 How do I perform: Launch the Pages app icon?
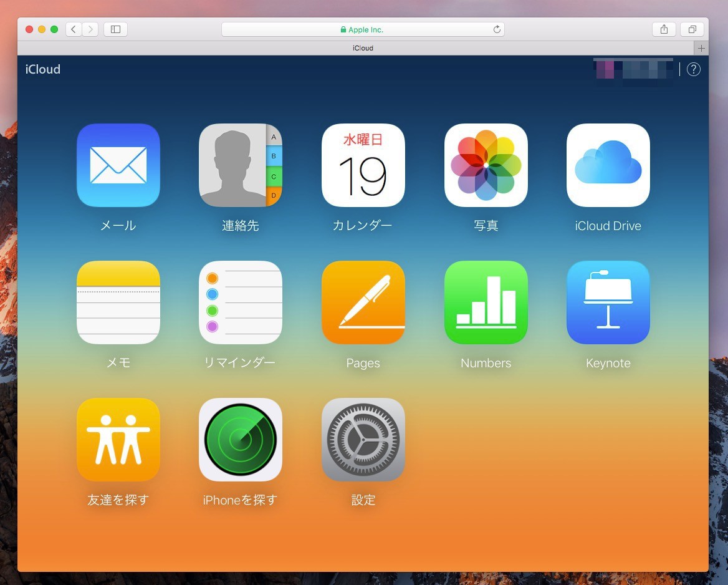pos(363,302)
